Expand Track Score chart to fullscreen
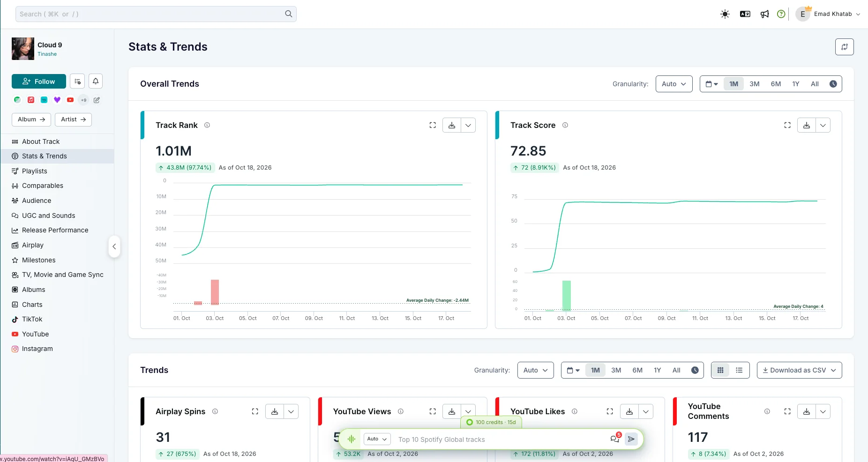Image resolution: width=868 pixels, height=462 pixels. pos(787,125)
